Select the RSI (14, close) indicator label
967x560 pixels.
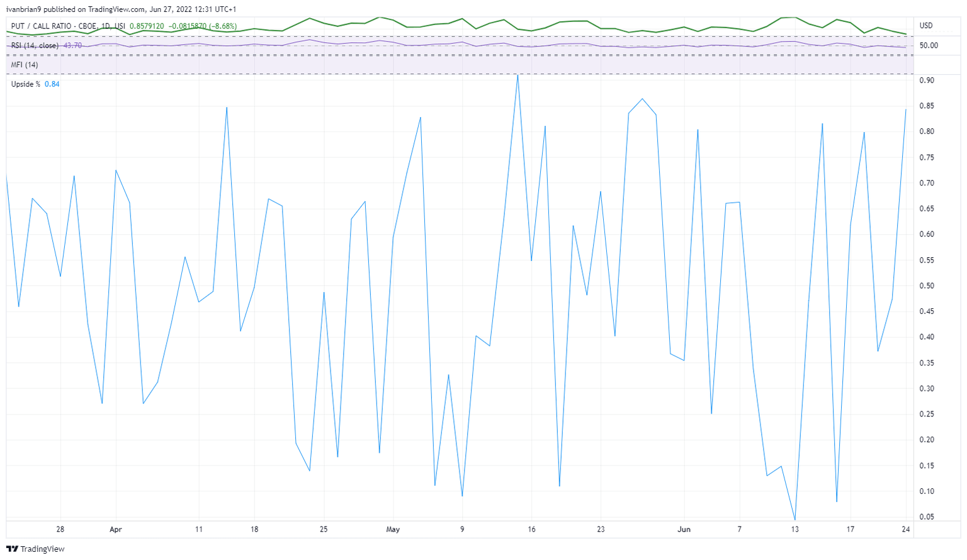click(x=35, y=45)
